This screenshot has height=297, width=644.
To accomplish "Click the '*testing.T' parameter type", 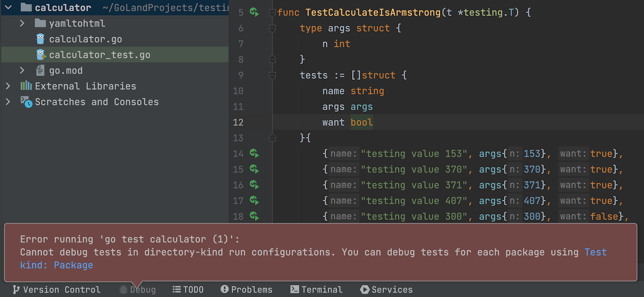I will [x=486, y=12].
